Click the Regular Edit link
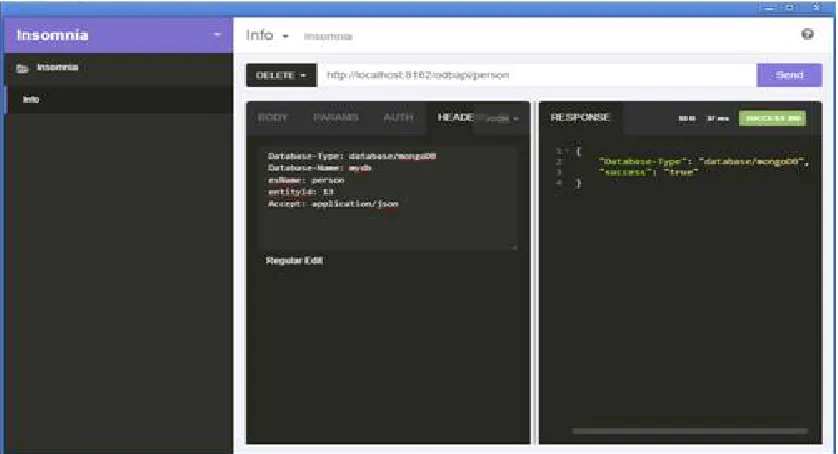Viewport: 838px width, 454px height. [x=294, y=260]
